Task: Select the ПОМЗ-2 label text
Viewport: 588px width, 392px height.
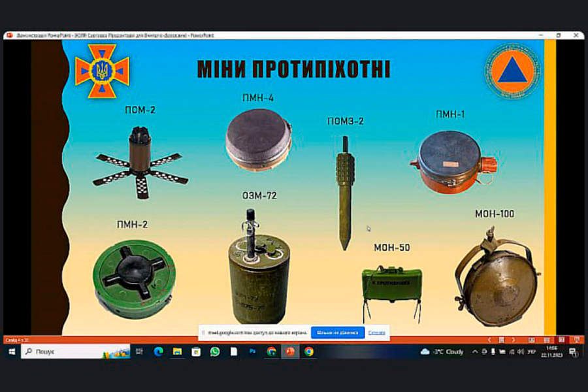Action: tap(346, 121)
